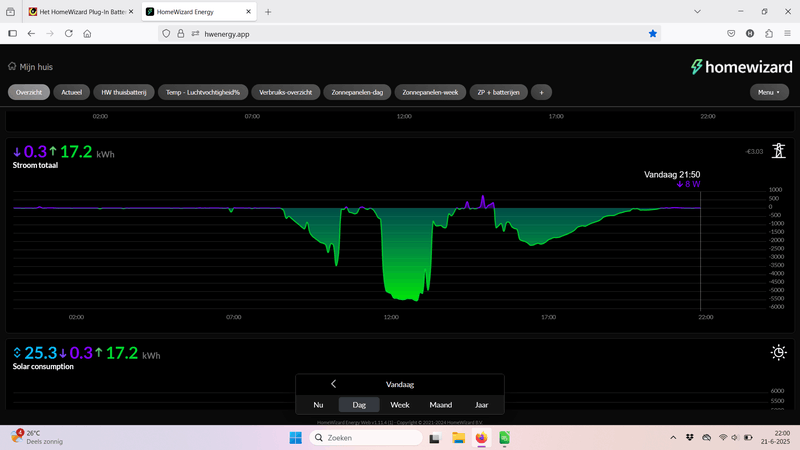
Task: Open the green app icon on taskbar
Action: click(x=504, y=438)
